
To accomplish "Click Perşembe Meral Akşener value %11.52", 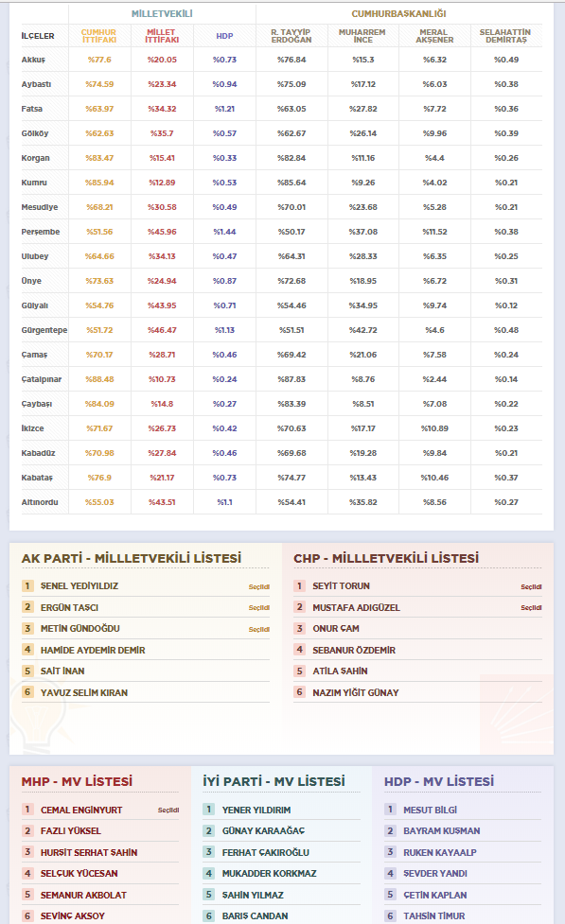I will (x=434, y=232).
